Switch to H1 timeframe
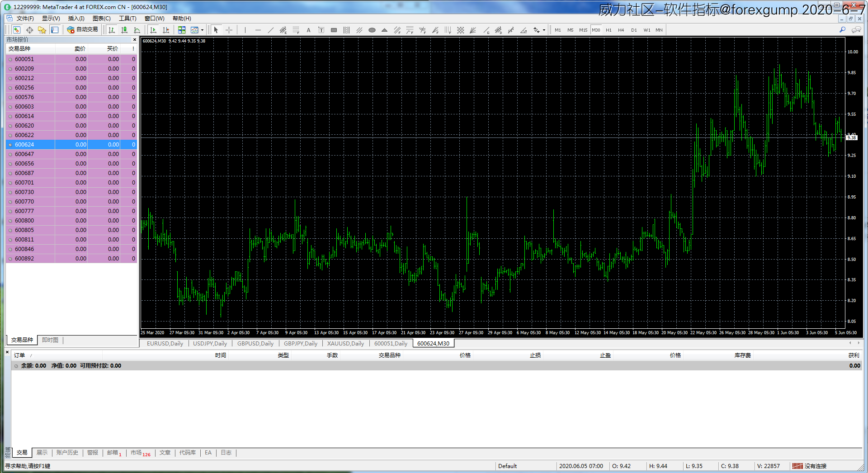868x473 pixels. point(609,30)
